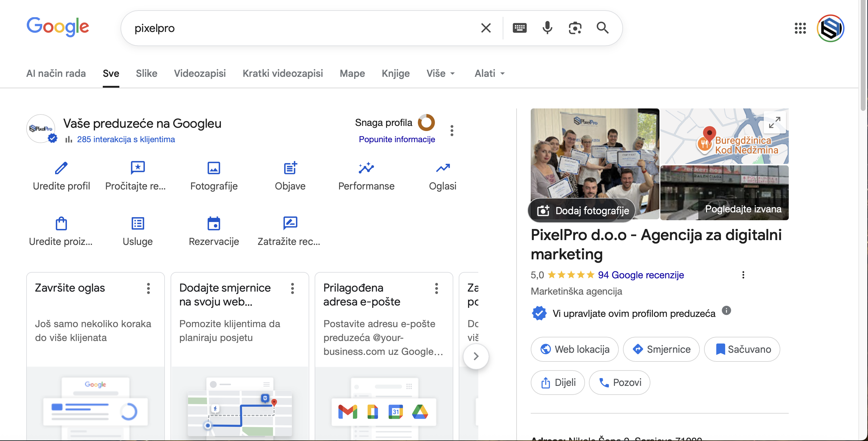Switch to Videozapisi tab
Viewport: 868px width, 441px height.
coord(200,73)
